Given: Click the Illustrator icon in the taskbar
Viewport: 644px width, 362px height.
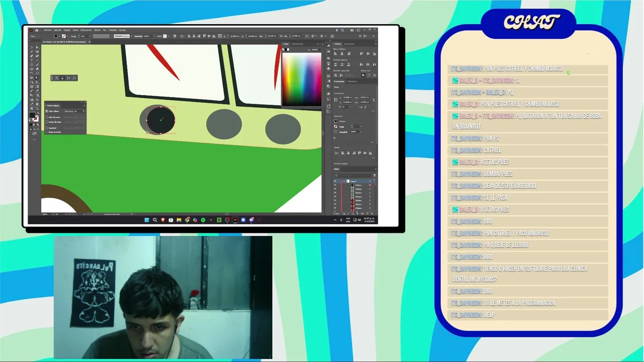Looking at the screenshot, I should [x=235, y=220].
